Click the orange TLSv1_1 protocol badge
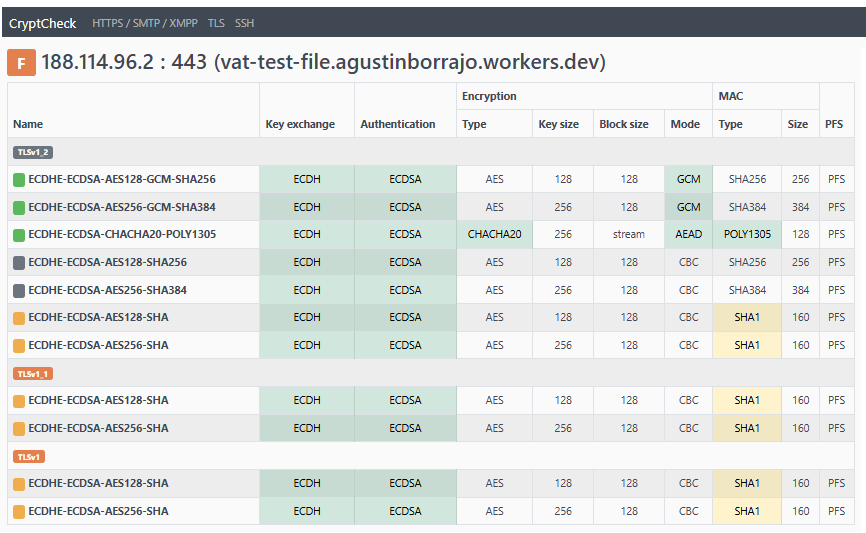 pyautogui.click(x=30, y=373)
